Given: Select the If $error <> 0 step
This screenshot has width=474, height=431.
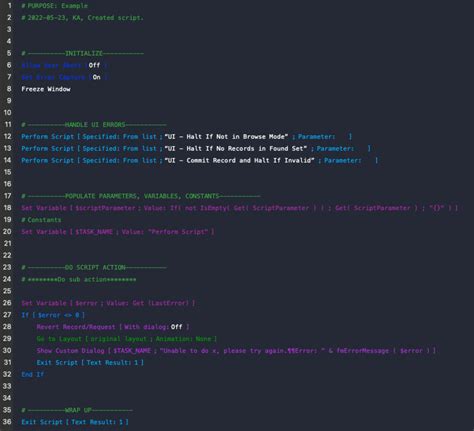Looking at the screenshot, I should coord(53,315).
